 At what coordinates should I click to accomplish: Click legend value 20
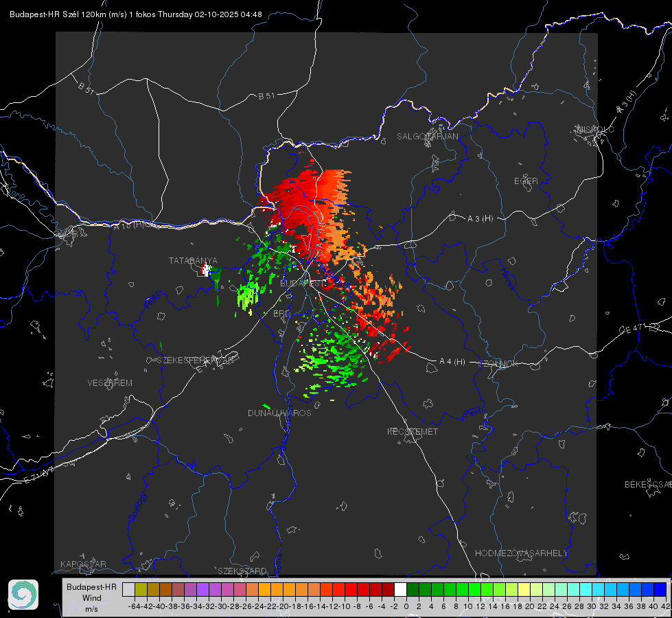point(530,606)
